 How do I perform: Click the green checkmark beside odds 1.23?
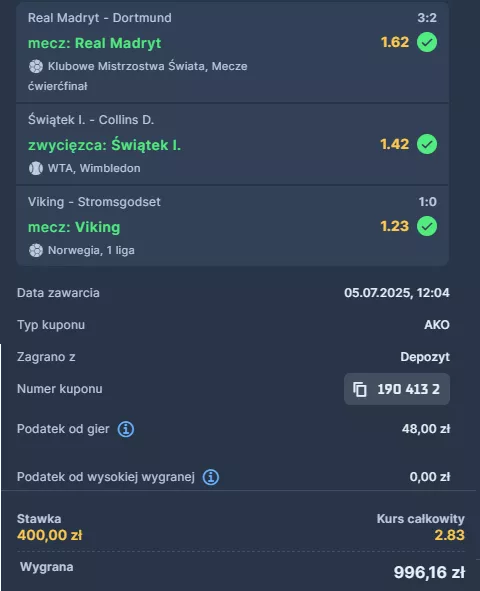pyautogui.click(x=427, y=226)
